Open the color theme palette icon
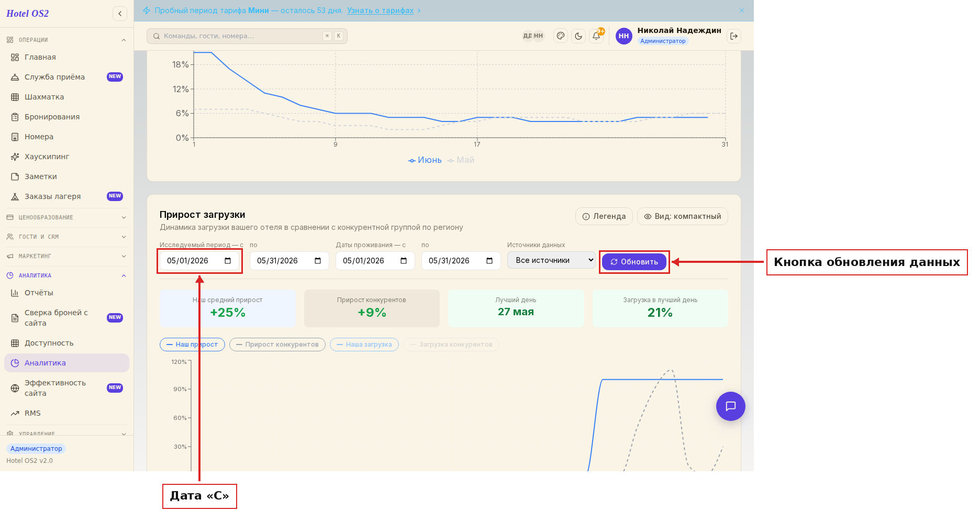This screenshot has height=521, width=980. (x=561, y=36)
